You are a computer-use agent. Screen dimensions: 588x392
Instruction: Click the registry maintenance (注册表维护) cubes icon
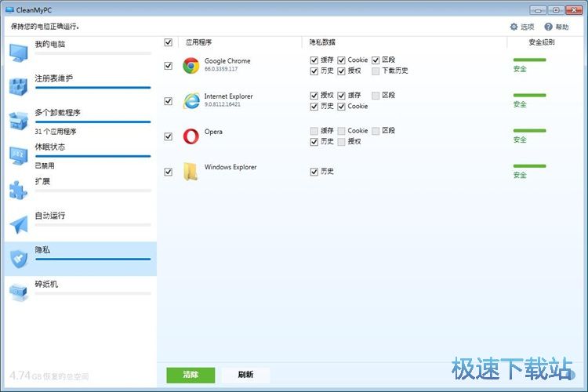click(18, 87)
